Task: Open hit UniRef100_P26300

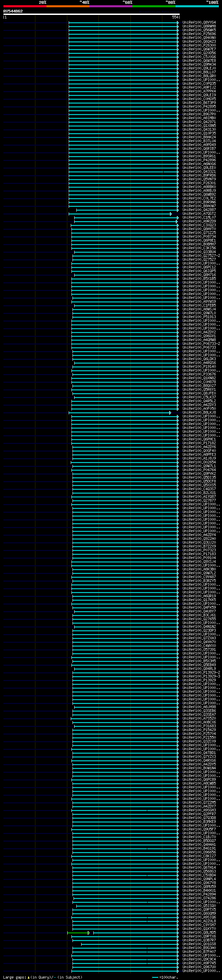Action: point(199,46)
